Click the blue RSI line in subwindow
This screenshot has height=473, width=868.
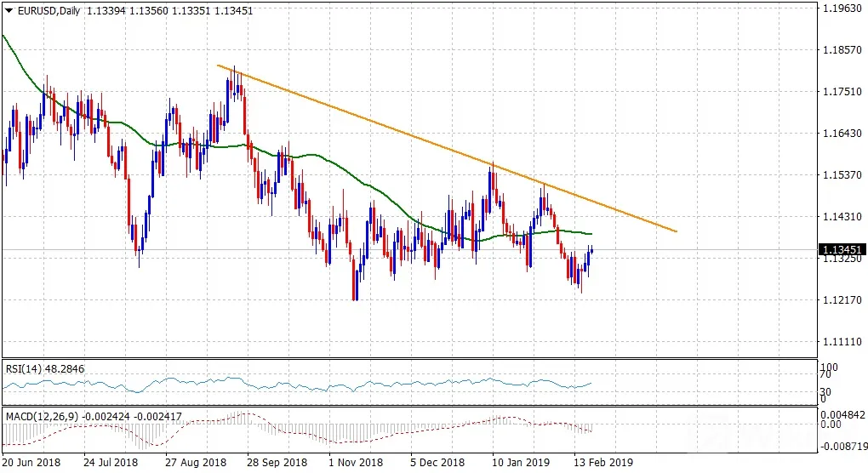coord(297,385)
